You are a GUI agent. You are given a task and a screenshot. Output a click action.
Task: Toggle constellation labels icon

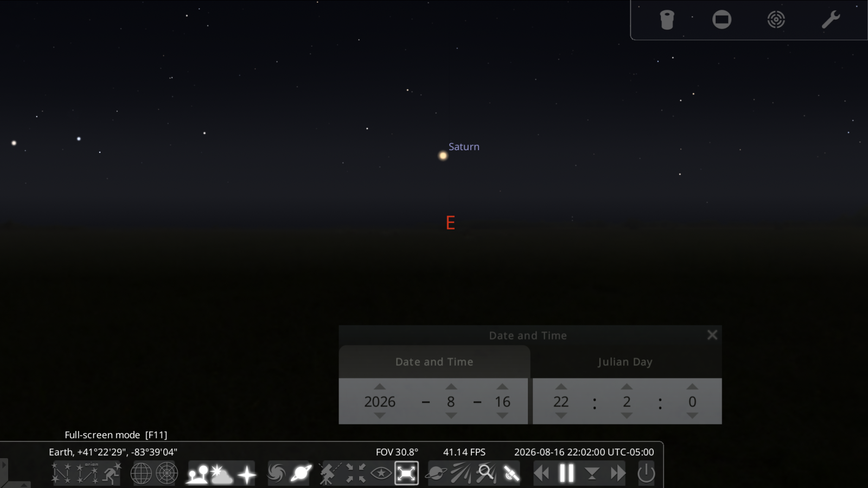87,473
